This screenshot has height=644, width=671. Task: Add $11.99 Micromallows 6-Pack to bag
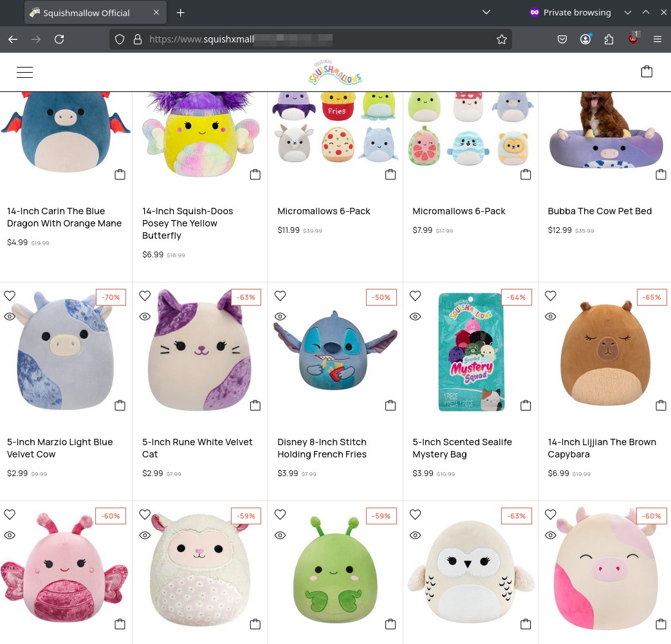[x=391, y=174]
